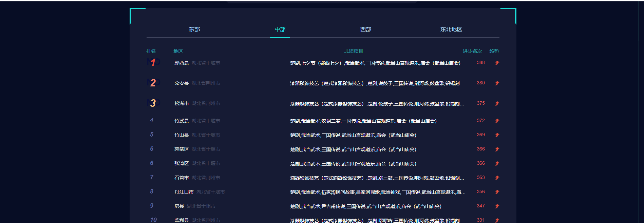Viewport: 644px width, 223px height.
Task: Click the rank 1 medal badge
Action: [x=153, y=62]
